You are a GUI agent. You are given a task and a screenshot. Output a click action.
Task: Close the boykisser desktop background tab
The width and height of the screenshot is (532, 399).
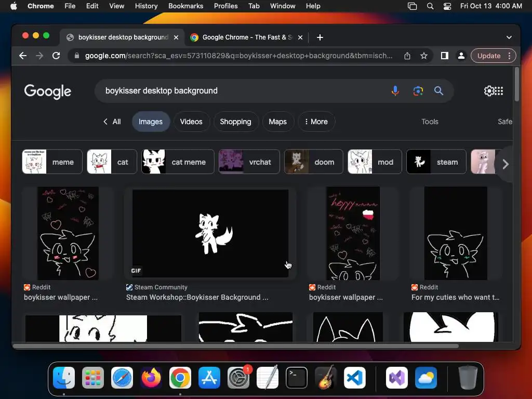tap(176, 37)
